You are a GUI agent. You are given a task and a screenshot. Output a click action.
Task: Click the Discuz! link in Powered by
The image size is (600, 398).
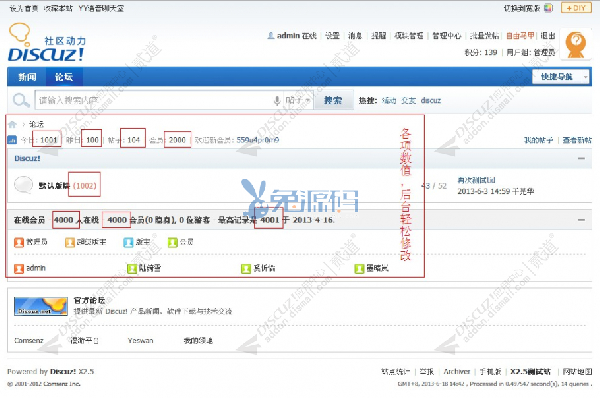click(63, 372)
